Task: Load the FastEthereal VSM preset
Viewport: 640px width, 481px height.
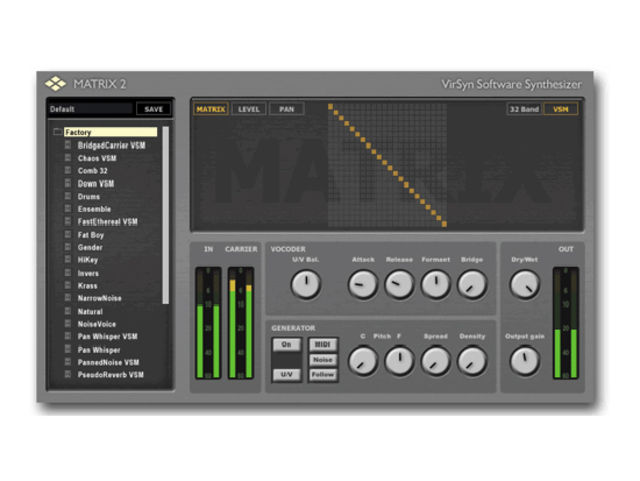Action: [x=107, y=222]
